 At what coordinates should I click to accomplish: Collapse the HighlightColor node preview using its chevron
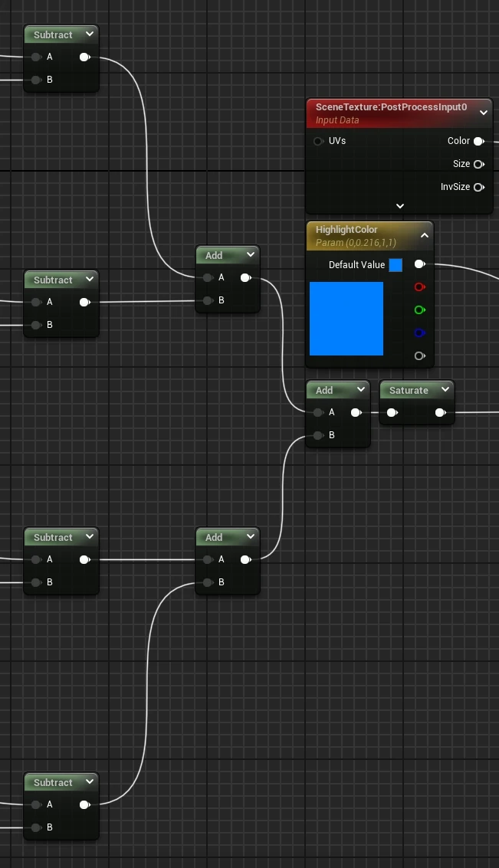coord(424,236)
